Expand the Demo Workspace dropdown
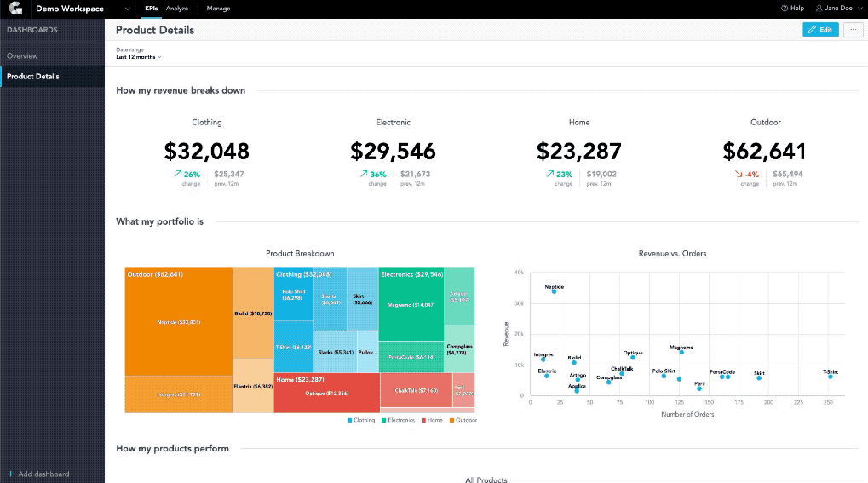The image size is (868, 483). [127, 9]
